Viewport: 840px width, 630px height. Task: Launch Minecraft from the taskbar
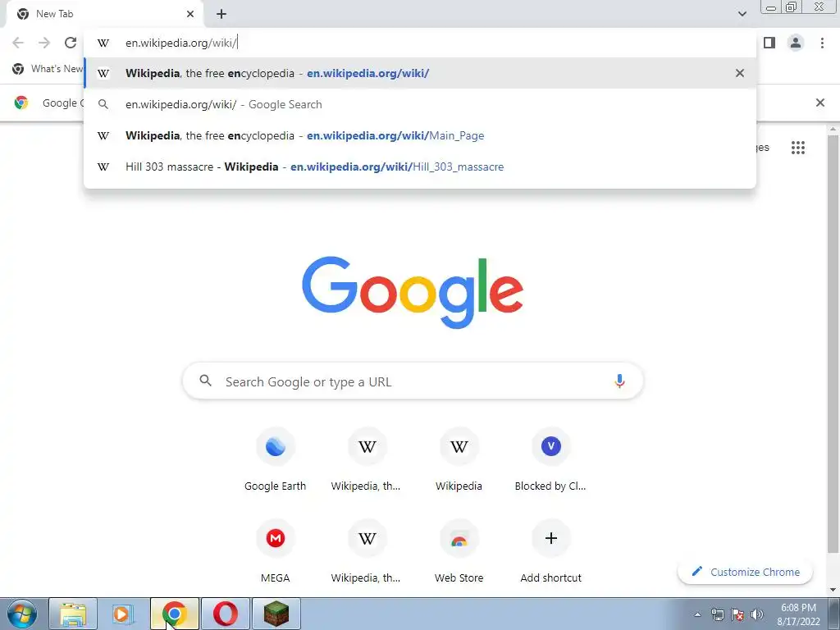pyautogui.click(x=276, y=614)
